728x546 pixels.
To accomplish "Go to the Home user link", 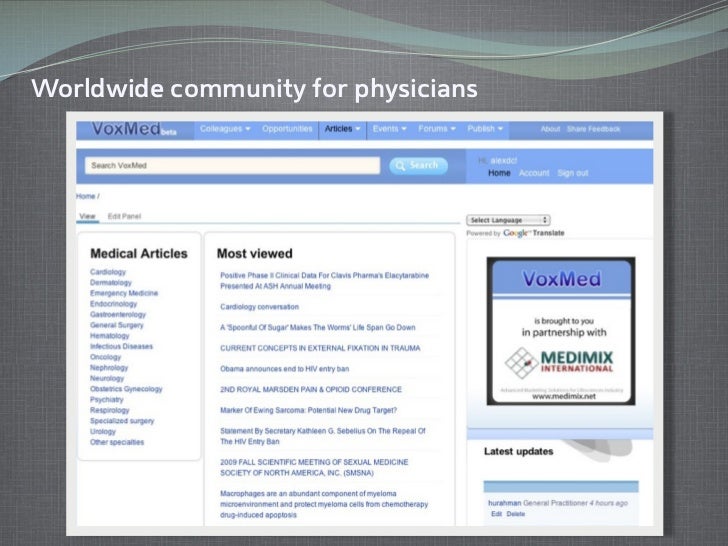I will click(x=499, y=173).
